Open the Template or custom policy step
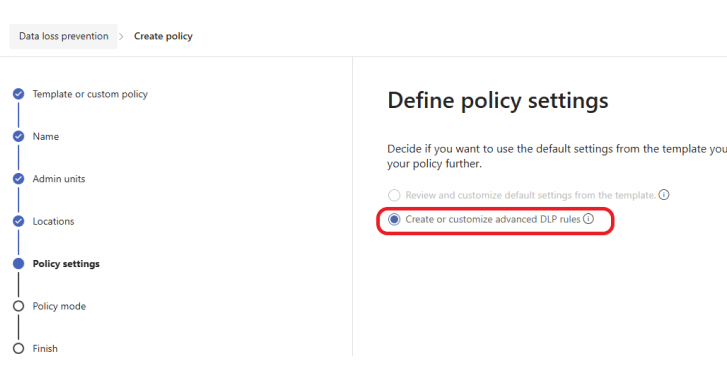 pos(90,94)
